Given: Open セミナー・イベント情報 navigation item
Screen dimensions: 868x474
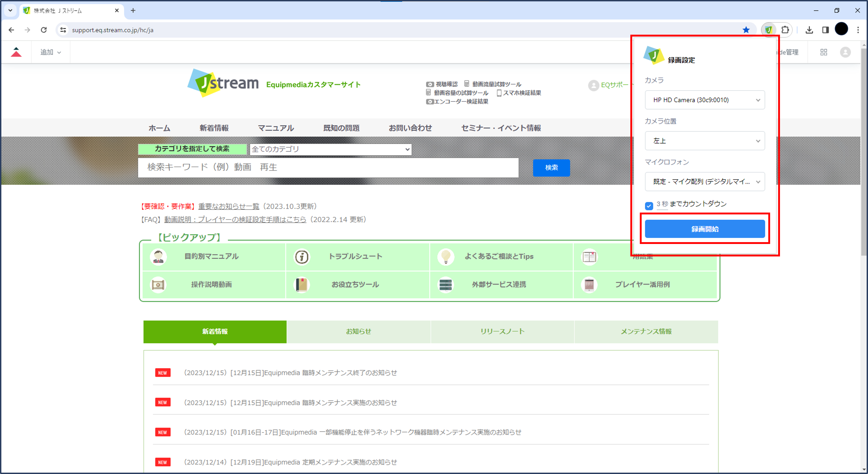Looking at the screenshot, I should point(501,128).
